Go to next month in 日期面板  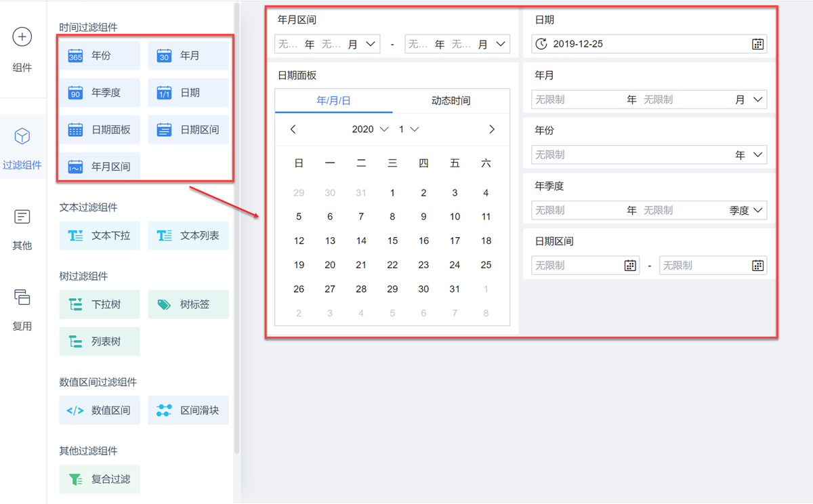pos(492,129)
